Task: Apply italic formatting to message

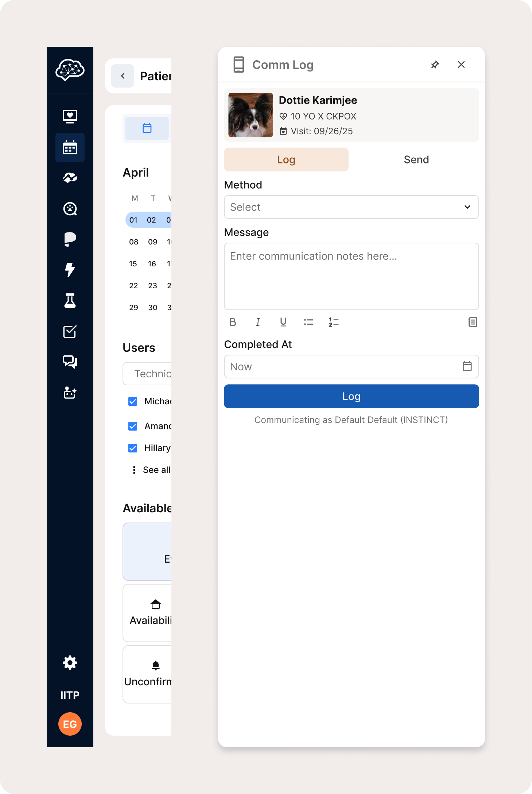Action: point(258,322)
